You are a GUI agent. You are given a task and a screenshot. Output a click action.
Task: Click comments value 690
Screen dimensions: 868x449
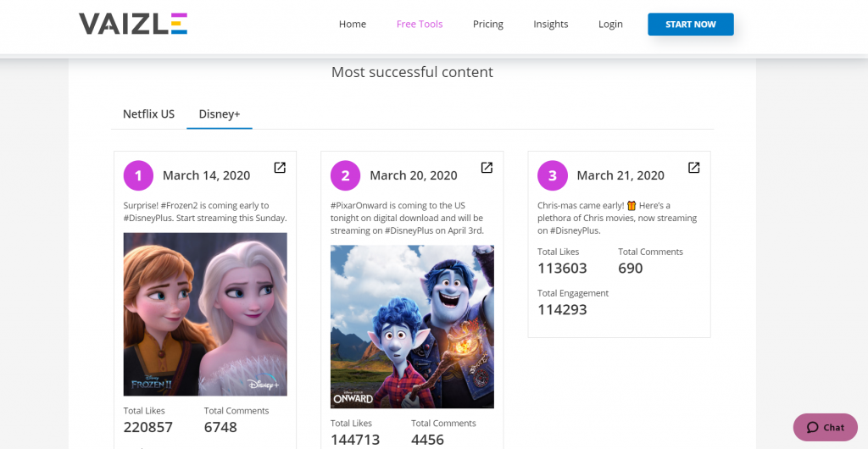pyautogui.click(x=631, y=269)
